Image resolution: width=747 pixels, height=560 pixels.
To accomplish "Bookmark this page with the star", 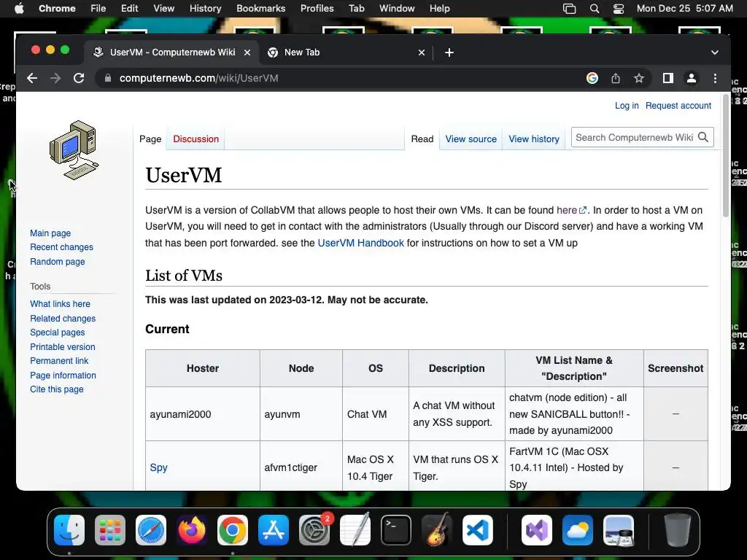I will 639,78.
